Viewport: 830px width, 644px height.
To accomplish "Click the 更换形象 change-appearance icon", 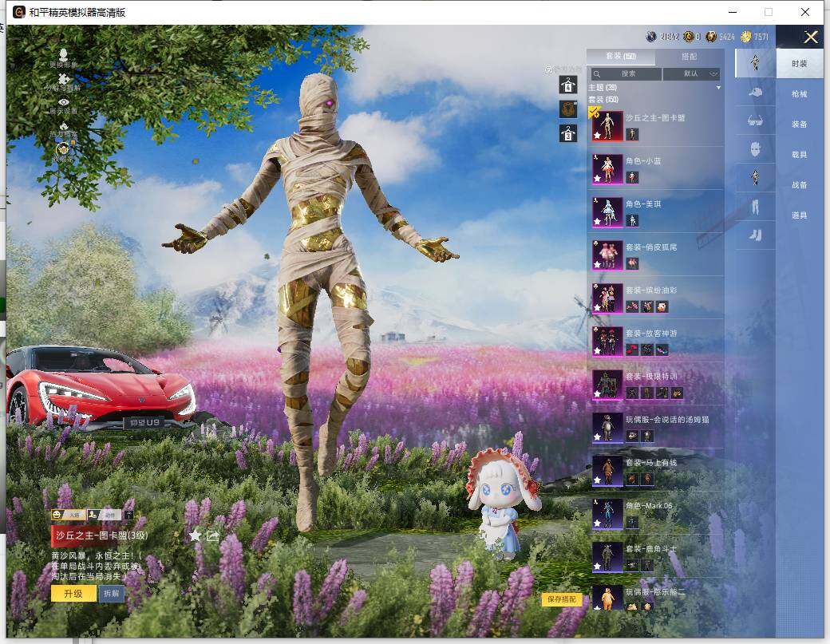I will 64,56.
